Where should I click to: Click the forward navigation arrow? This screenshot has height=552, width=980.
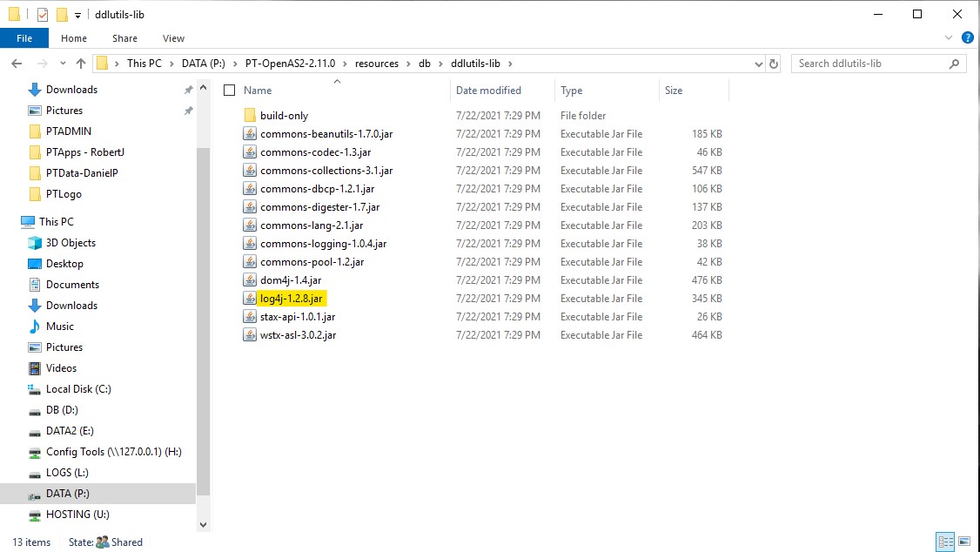(40, 63)
